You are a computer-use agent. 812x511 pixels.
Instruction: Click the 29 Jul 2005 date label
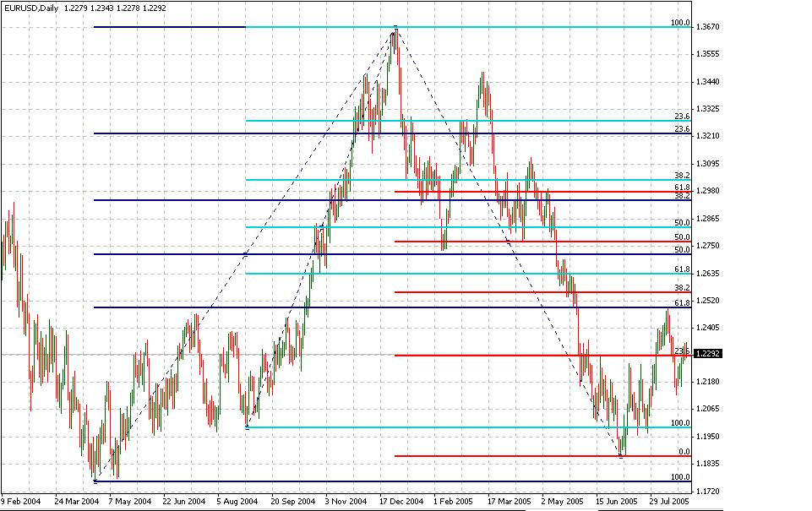pos(665,502)
